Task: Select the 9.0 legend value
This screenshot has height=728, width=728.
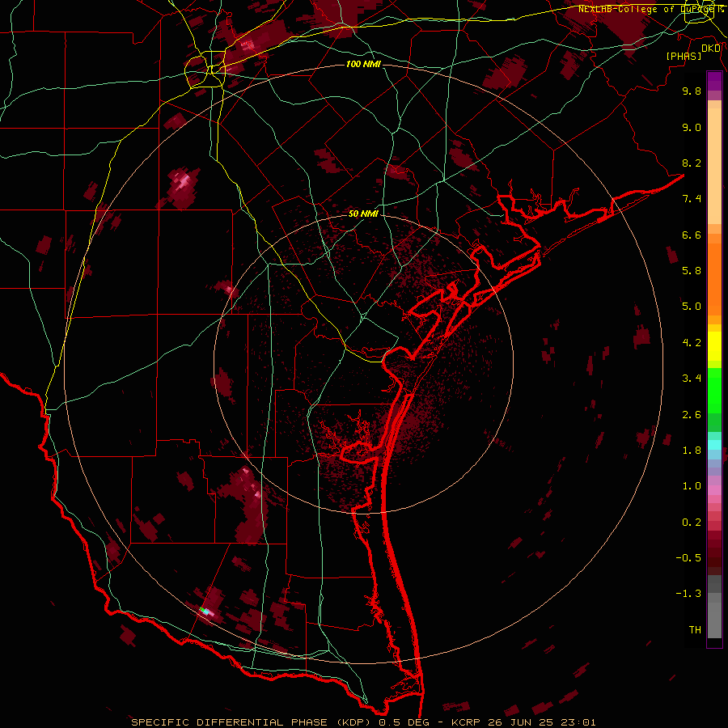Action: click(x=692, y=127)
